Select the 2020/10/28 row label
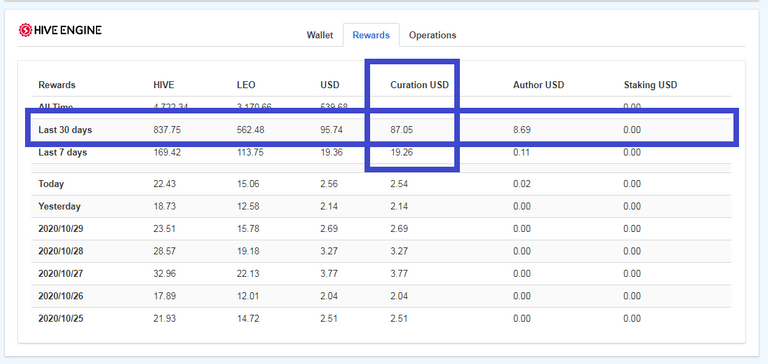This screenshot has width=768, height=364. coord(61,251)
